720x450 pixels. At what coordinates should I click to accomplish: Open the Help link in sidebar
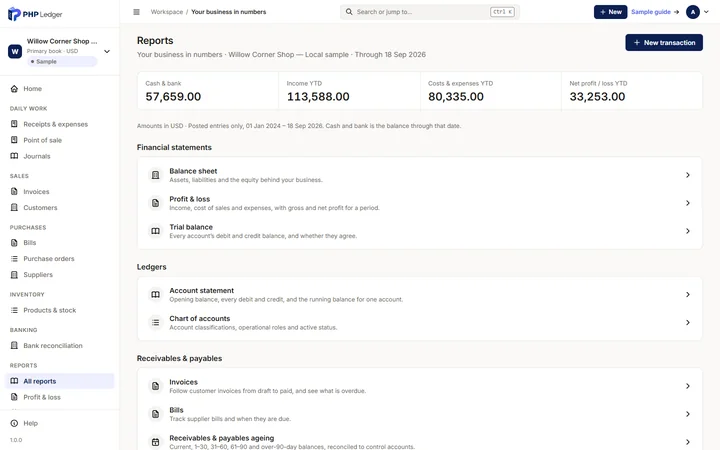pos(59,423)
